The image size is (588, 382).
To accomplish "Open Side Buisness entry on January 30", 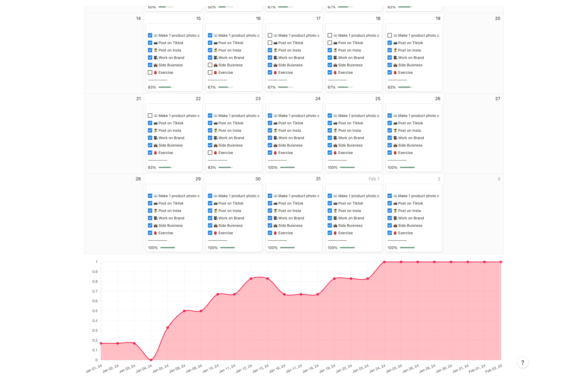I will [x=230, y=225].
